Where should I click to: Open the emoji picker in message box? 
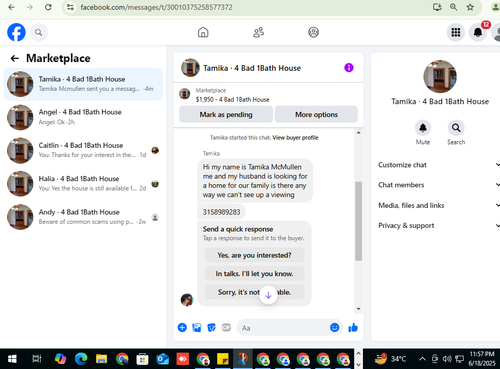(x=335, y=327)
